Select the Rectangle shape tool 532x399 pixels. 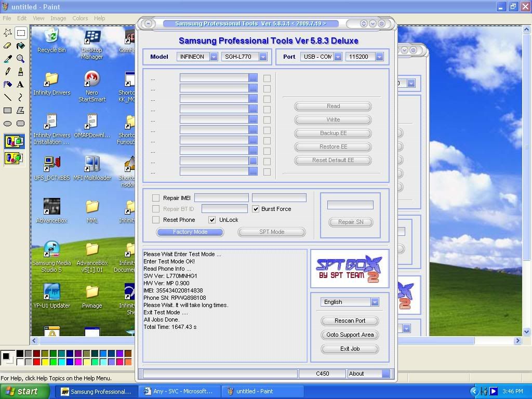pos(8,110)
